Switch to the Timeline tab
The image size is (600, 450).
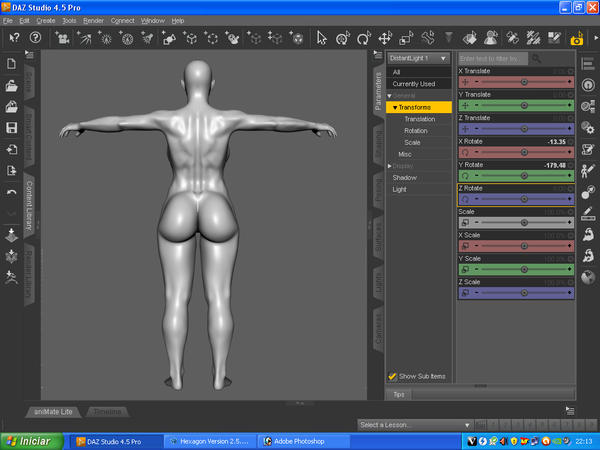click(x=108, y=411)
